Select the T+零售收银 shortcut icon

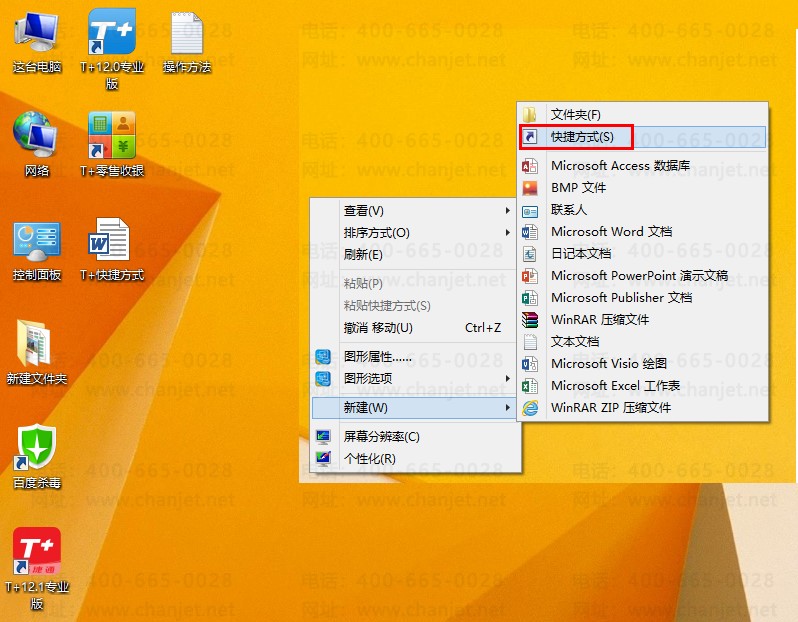coord(112,135)
